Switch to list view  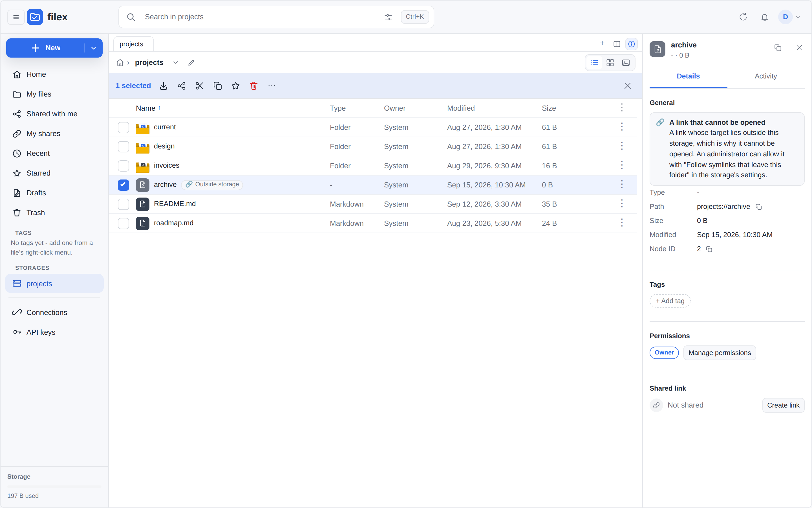[x=594, y=63]
